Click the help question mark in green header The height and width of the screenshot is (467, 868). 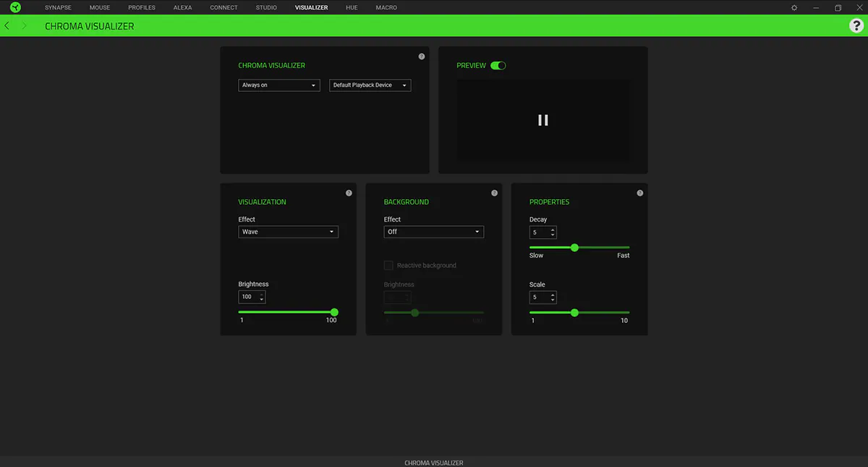(856, 25)
